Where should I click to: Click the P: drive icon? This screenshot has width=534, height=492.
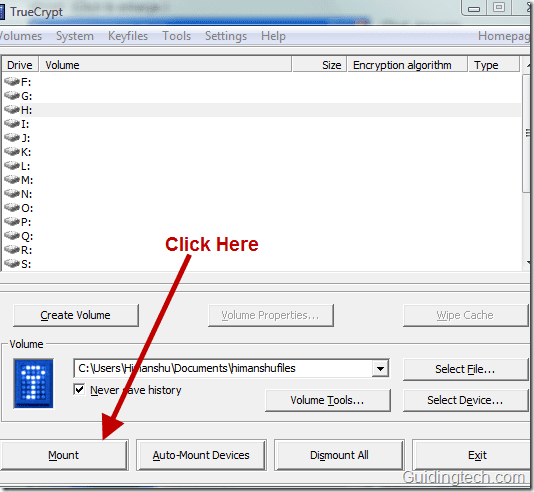(x=12, y=222)
